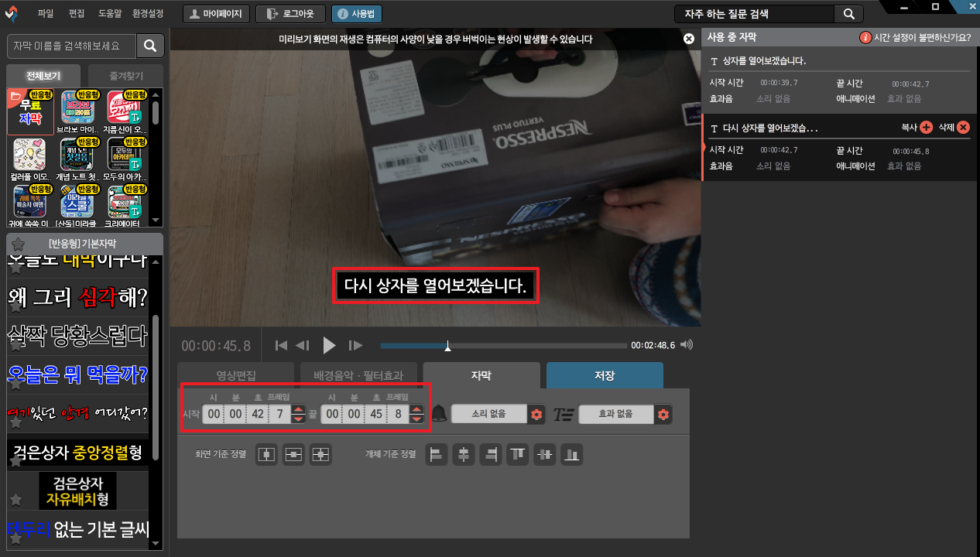Screen dimensions: 980x557
Task: Jump to the start of the video
Action: click(282, 345)
